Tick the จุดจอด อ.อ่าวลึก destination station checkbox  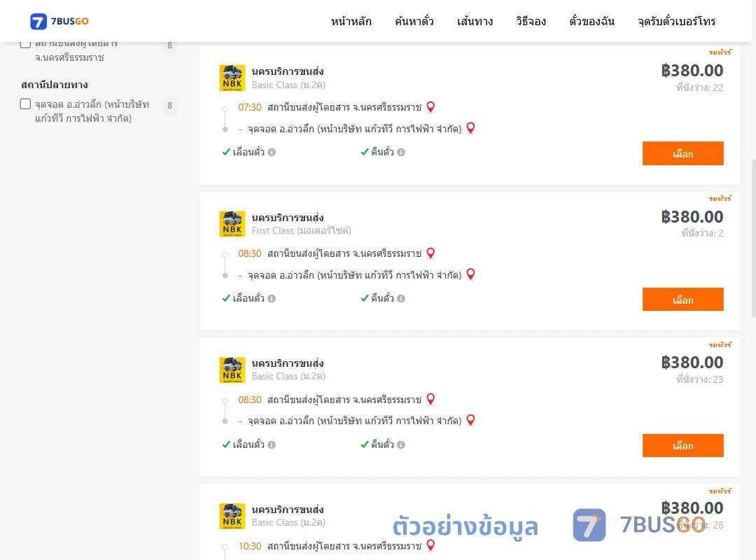[x=26, y=104]
